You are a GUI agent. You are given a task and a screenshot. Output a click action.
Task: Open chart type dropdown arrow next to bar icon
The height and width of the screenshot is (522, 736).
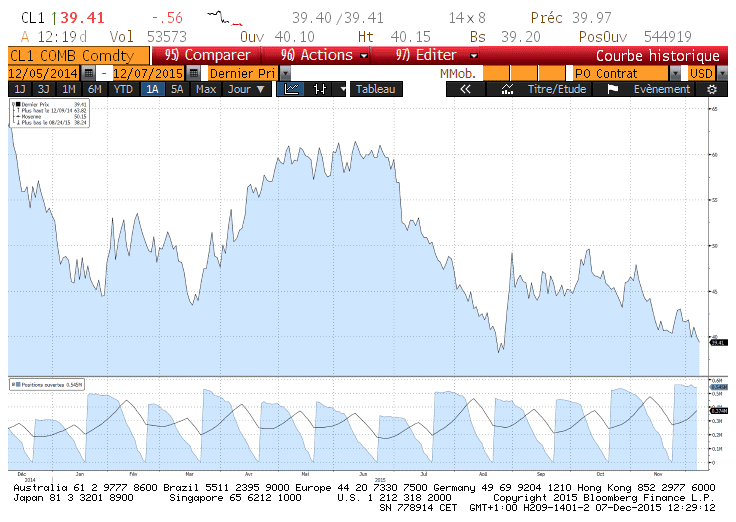(343, 89)
